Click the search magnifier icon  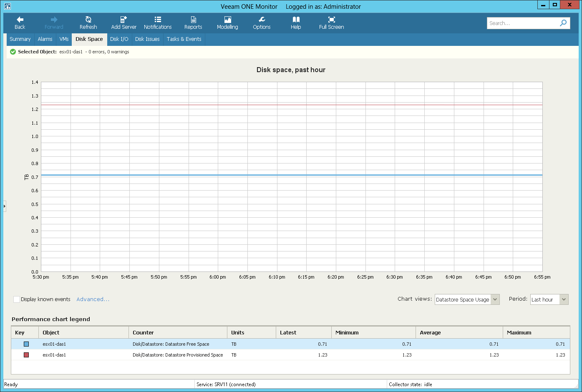[563, 23]
